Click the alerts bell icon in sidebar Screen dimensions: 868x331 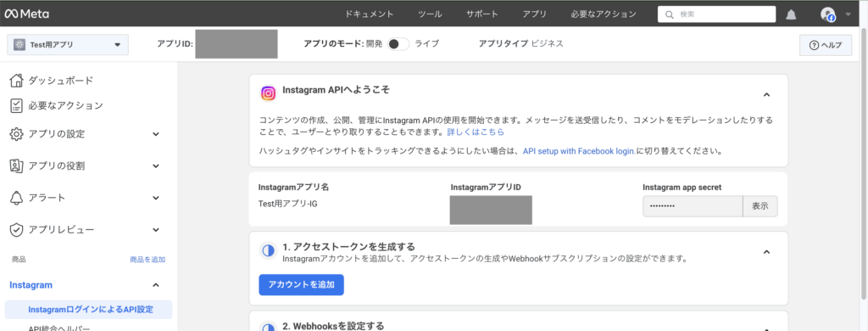(x=17, y=198)
